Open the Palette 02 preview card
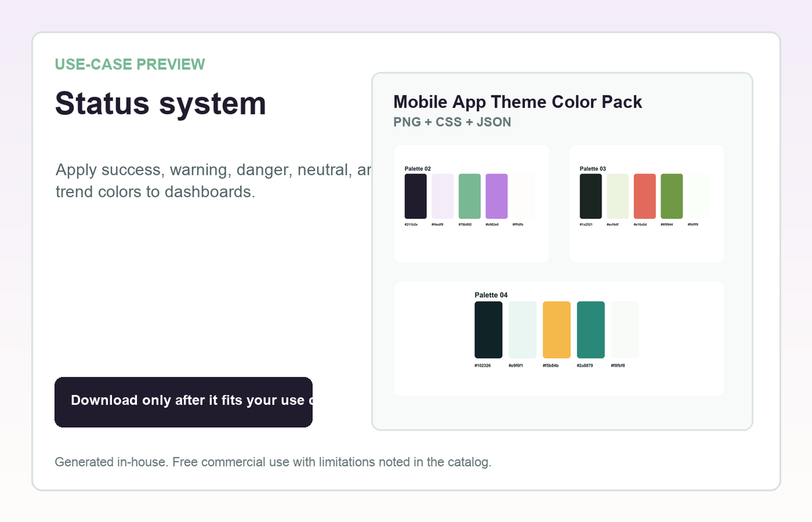Viewport: 812px width, 522px height. click(x=472, y=203)
